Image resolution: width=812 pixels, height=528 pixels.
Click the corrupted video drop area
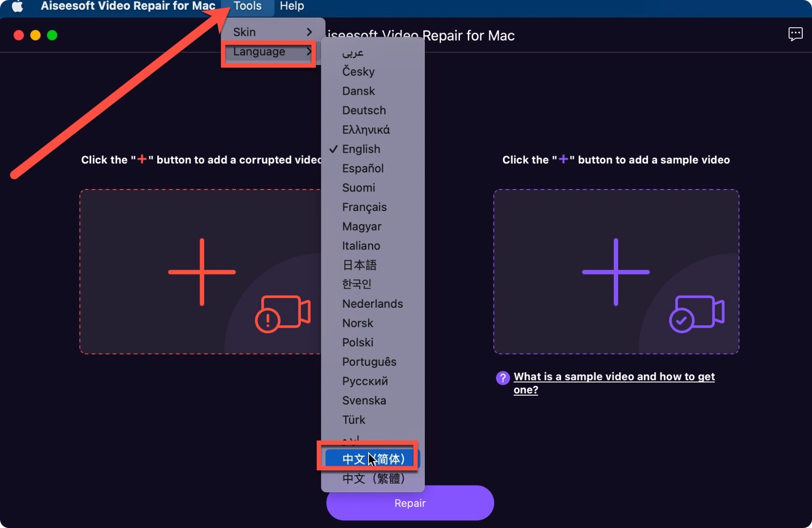(x=200, y=272)
